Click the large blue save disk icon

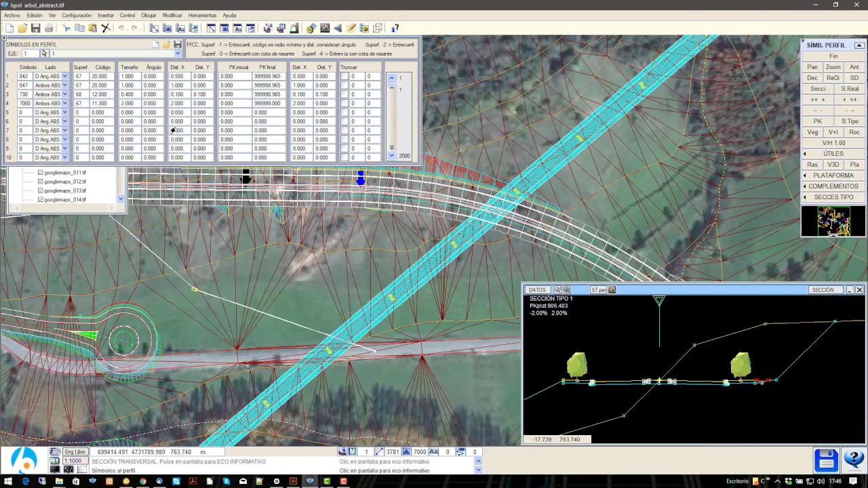[x=826, y=460]
